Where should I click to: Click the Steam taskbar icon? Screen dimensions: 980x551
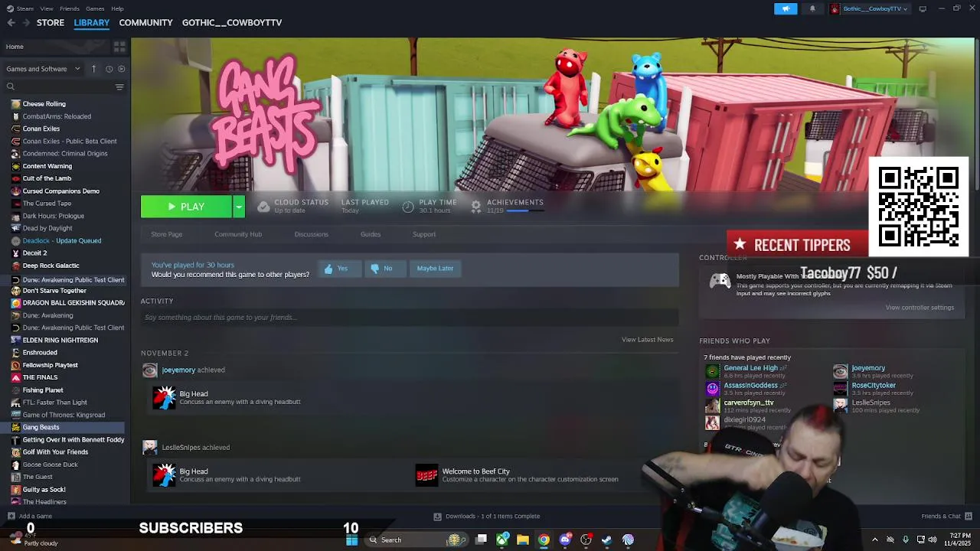606,540
